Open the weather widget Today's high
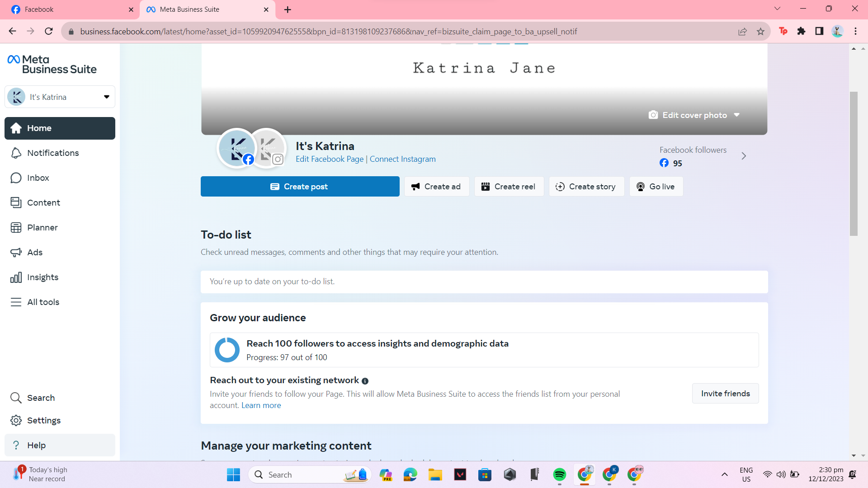Image resolution: width=868 pixels, height=488 pixels. [40, 475]
